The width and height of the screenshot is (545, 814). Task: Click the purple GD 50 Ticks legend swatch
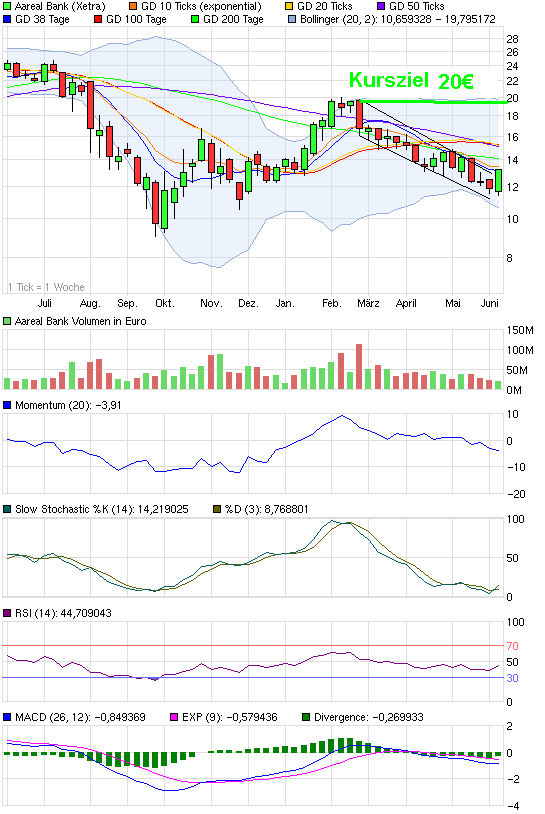[382, 7]
